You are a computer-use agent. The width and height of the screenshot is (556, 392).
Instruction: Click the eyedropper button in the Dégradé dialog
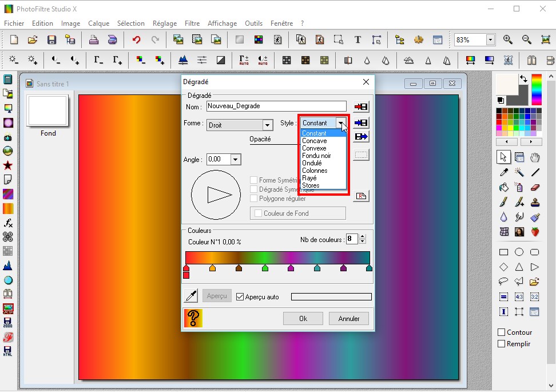[x=191, y=296]
